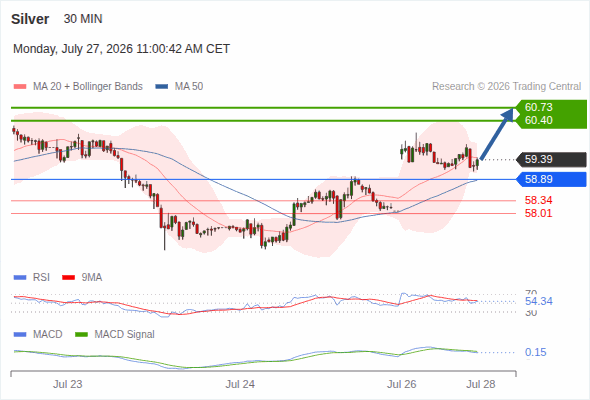Click the Jul 24 date axis label

(x=240, y=385)
